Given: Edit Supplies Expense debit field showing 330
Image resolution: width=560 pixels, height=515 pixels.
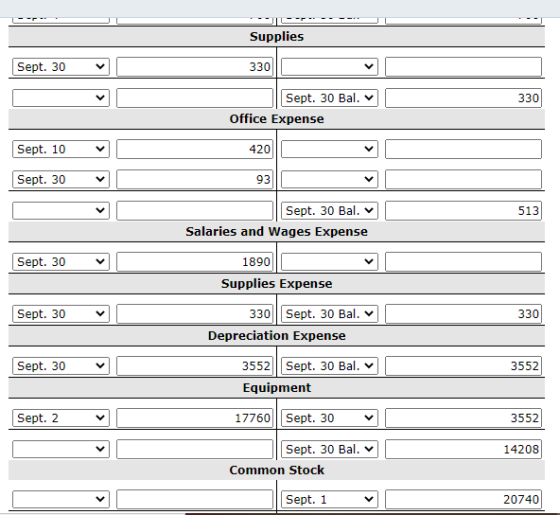Looking at the screenshot, I should pyautogui.click(x=195, y=314).
